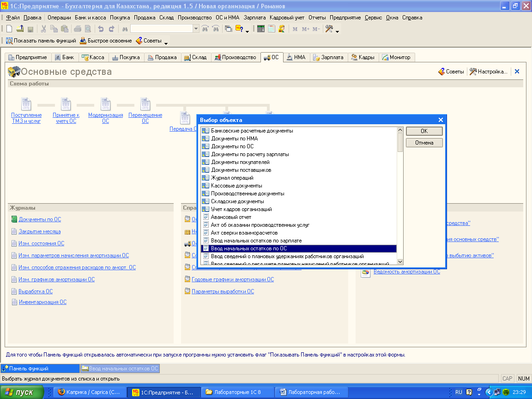Open Годовые графики амортизации ОС link

click(233, 279)
